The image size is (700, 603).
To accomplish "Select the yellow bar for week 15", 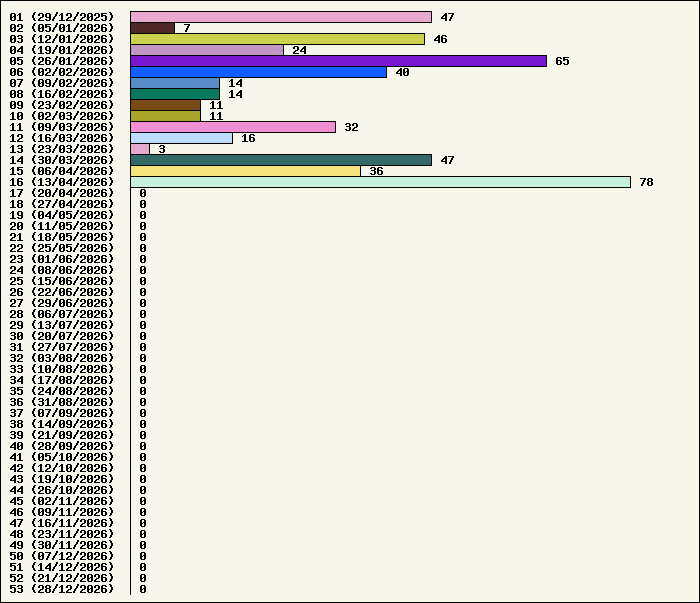I will [245, 171].
